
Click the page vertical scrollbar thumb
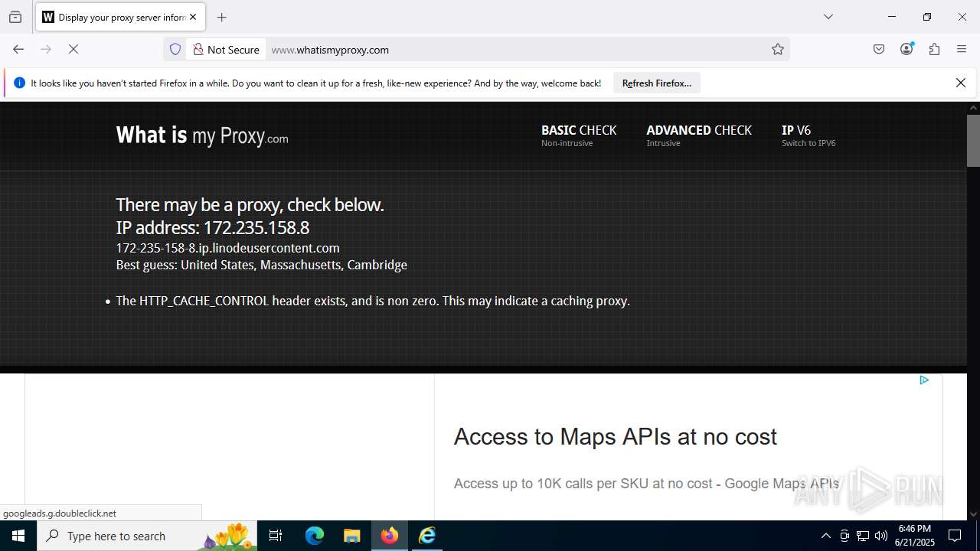[x=973, y=140]
